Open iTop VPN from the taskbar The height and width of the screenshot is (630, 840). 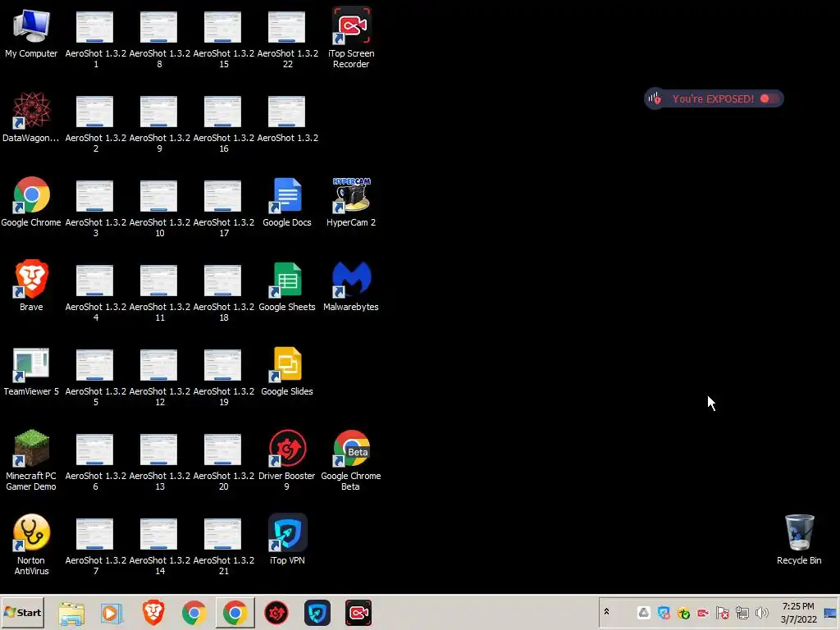(x=317, y=613)
